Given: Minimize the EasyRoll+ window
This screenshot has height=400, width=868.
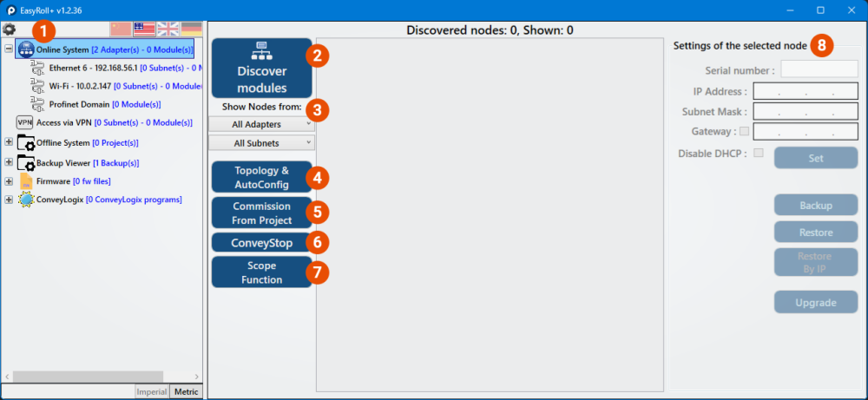Looking at the screenshot, I should point(791,10).
